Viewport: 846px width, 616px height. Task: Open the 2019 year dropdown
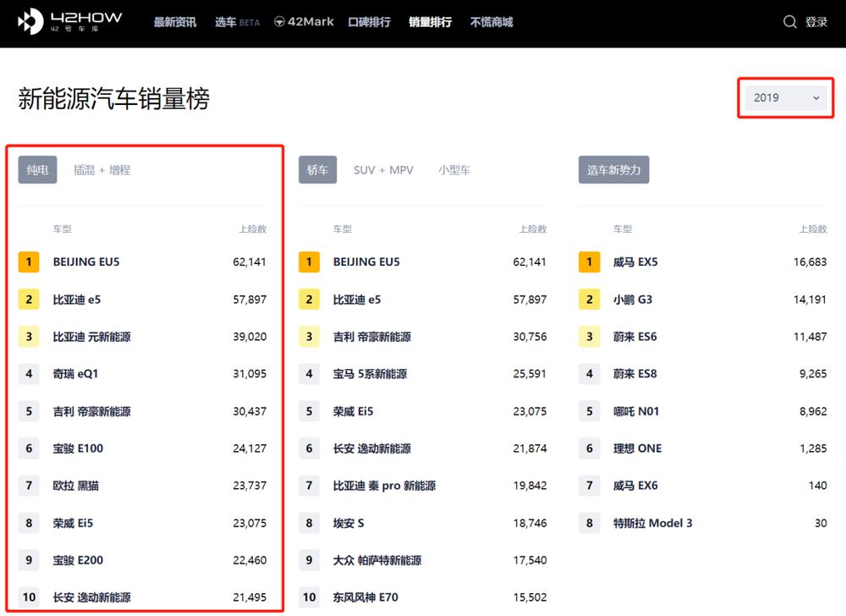point(786,97)
